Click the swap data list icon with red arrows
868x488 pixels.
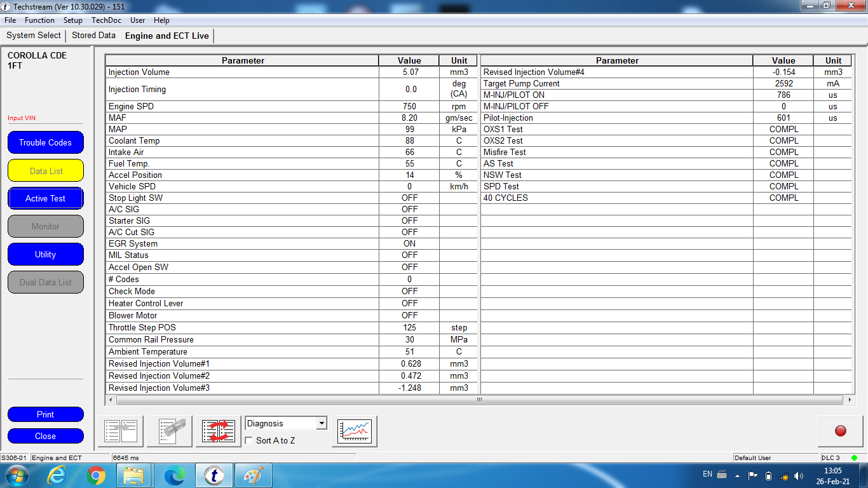click(219, 431)
